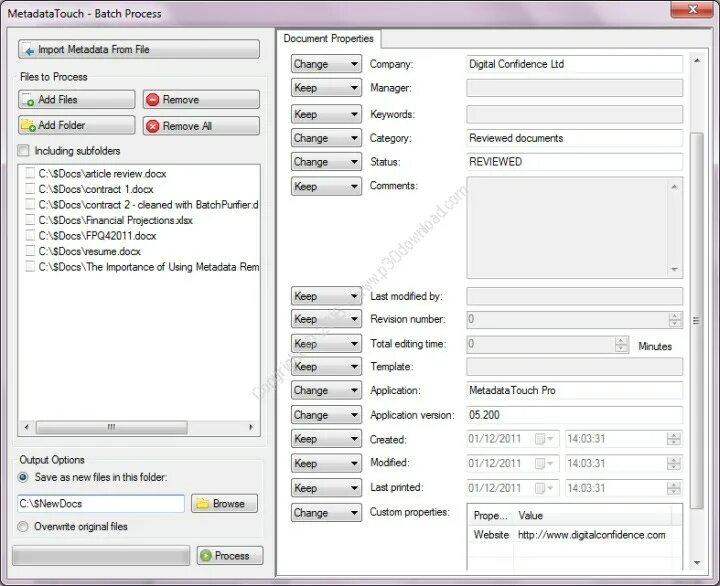Viewport: 720px width, 586px height.
Task: Click the Add Folder icon
Action: click(x=28, y=125)
